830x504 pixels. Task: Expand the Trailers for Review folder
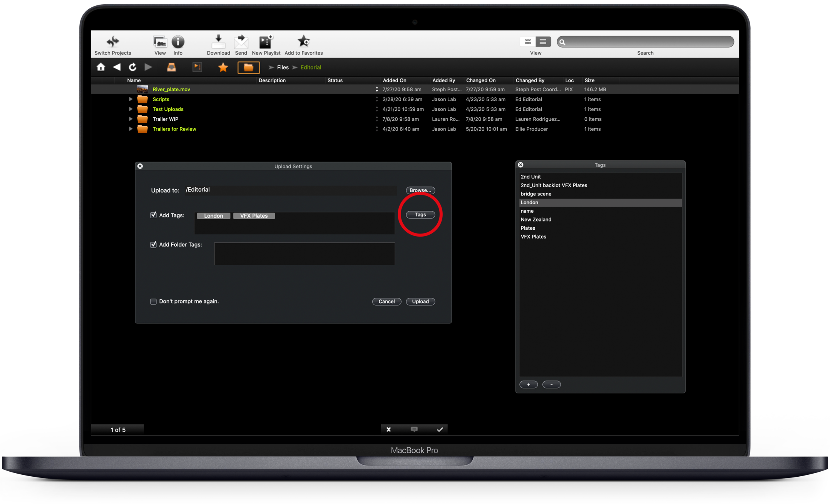[x=131, y=129]
